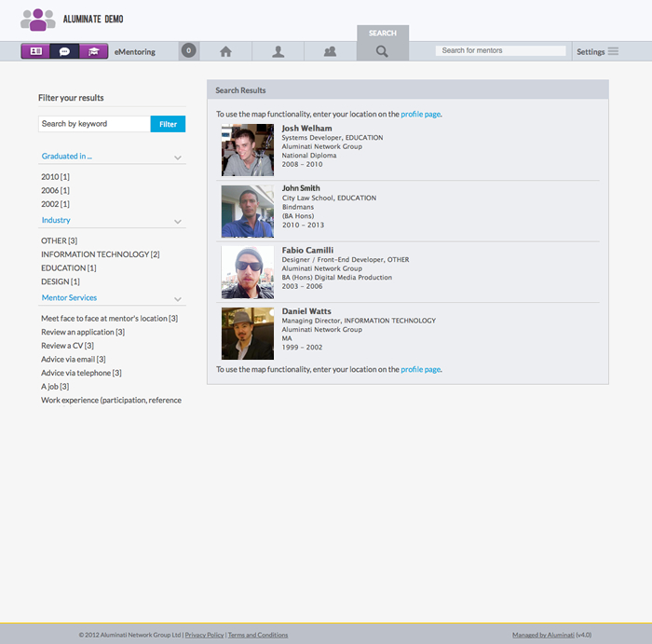Click the Aluminate Demo people logo
Screen dimensions: 652x644
click(37, 19)
